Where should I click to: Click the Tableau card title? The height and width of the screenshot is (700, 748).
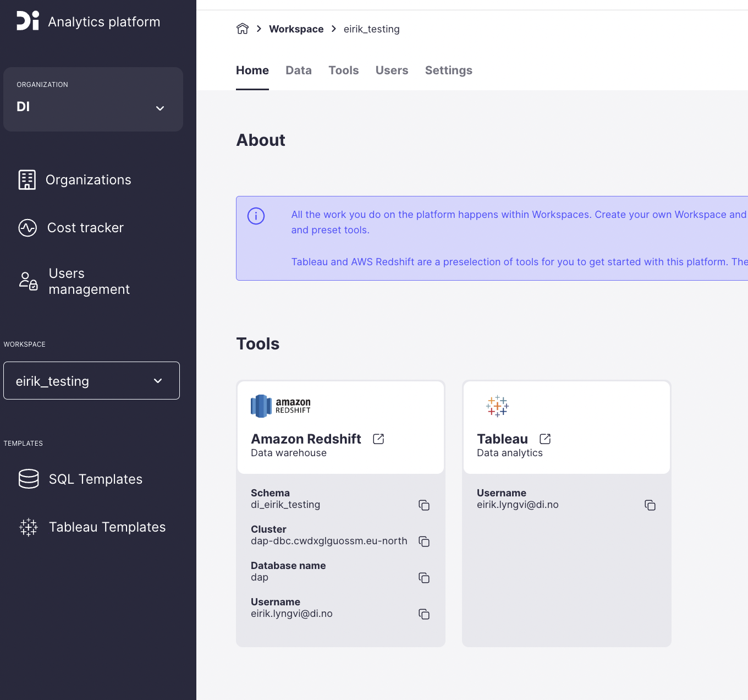click(x=503, y=439)
